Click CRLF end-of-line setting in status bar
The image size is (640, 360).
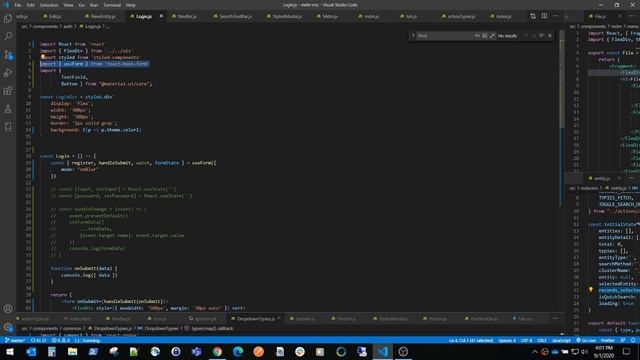point(542,340)
